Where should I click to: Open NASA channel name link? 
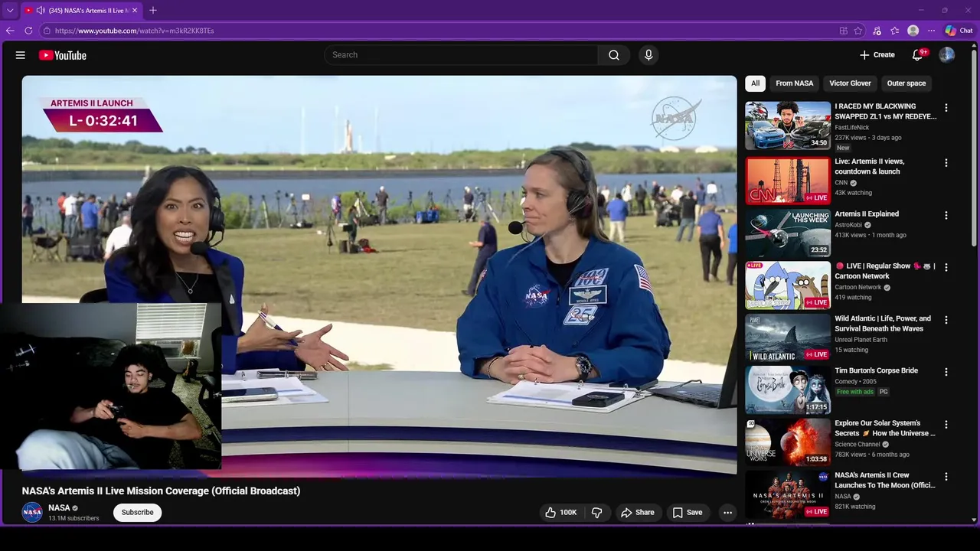(x=59, y=508)
